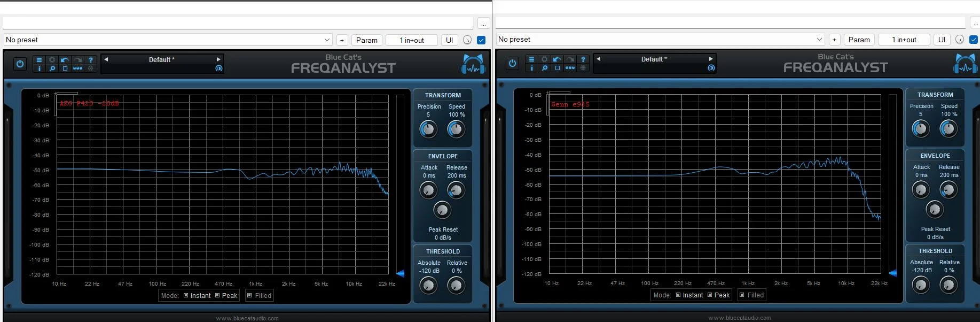Open 'No preset' dropdown in Senn e965 window
This screenshot has height=322, width=980.
tap(660, 40)
